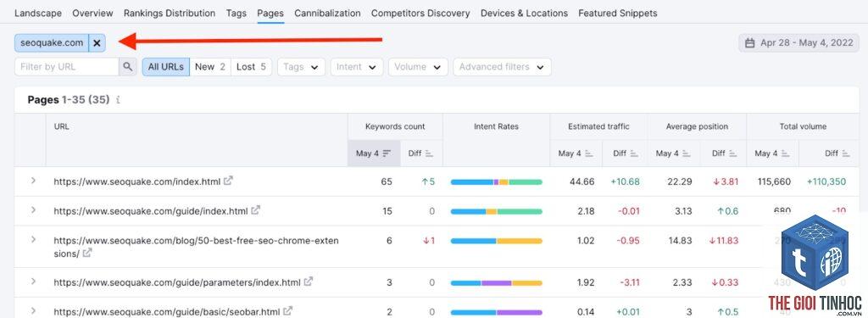Select the All URLs filter
This screenshot has height=318, width=868.
pos(165,66)
